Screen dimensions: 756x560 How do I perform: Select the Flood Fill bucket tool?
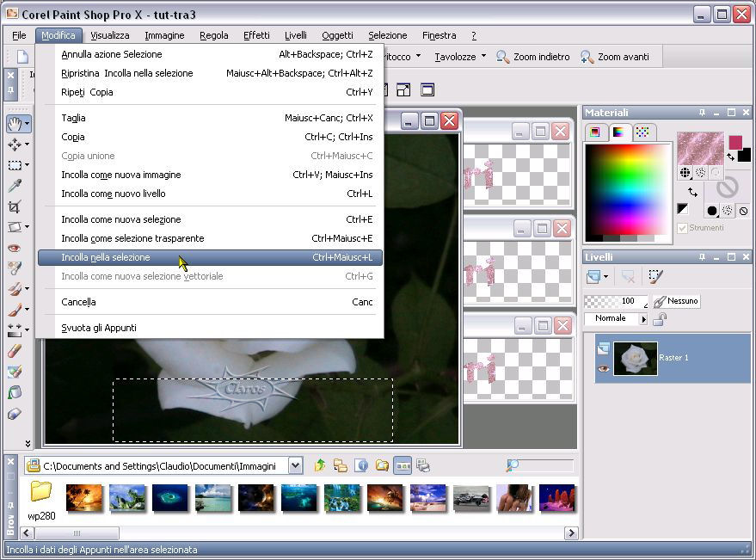(x=15, y=392)
